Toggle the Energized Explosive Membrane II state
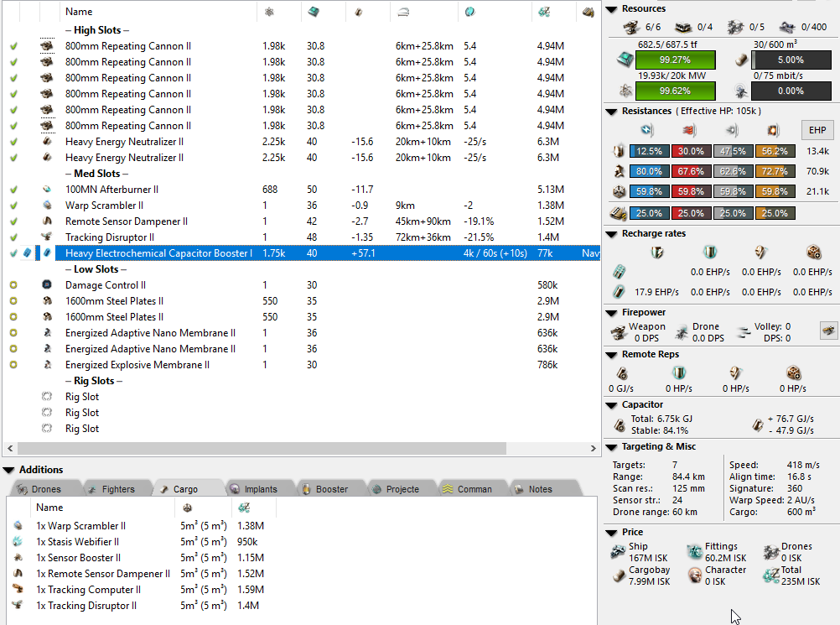Image resolution: width=840 pixels, height=625 pixels. [x=13, y=365]
